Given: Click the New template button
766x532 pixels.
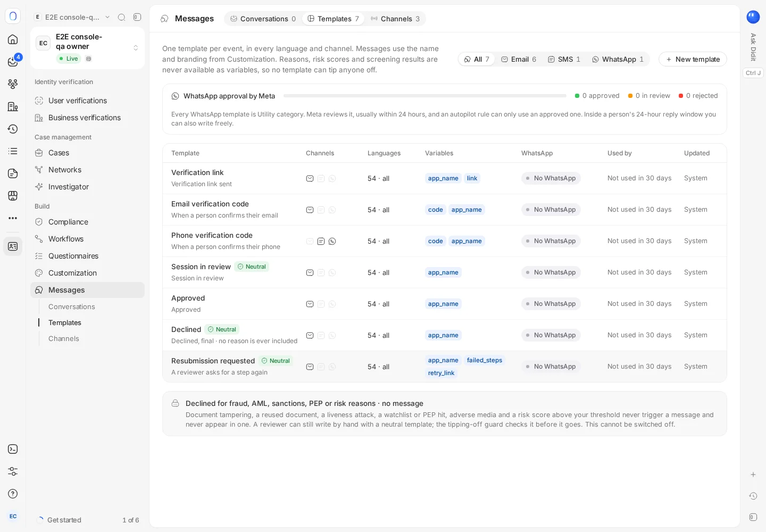Looking at the screenshot, I should [x=693, y=59].
